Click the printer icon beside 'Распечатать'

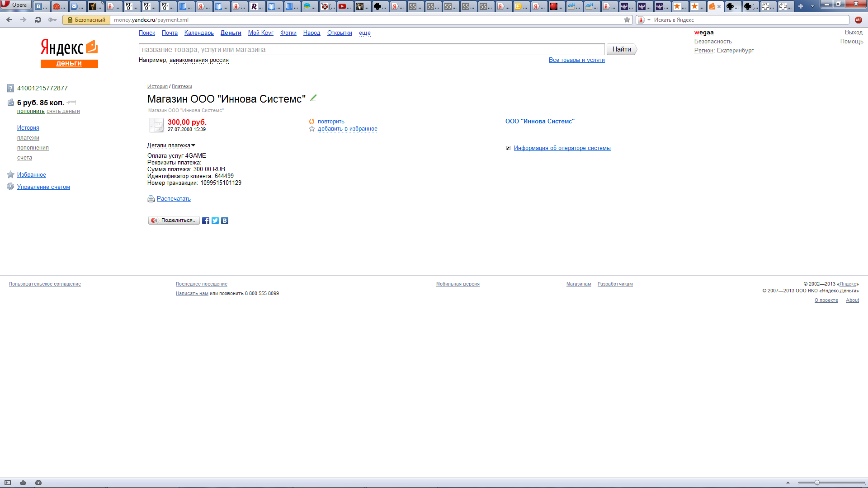151,199
